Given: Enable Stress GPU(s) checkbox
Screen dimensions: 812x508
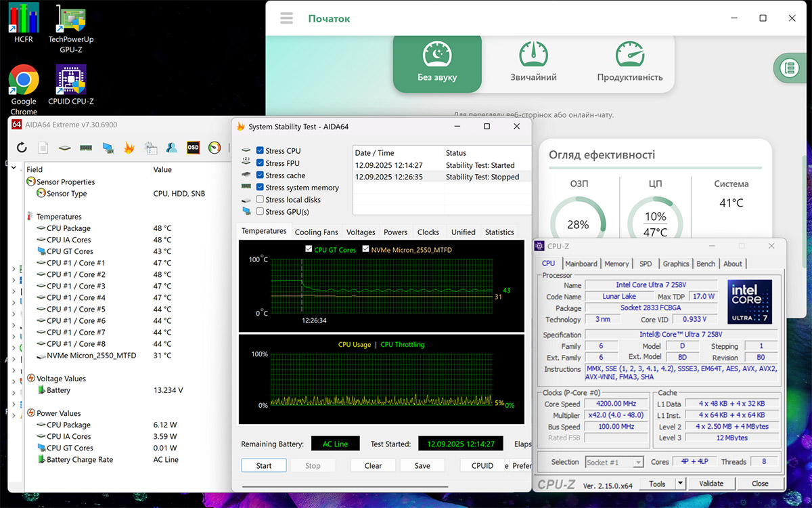Looking at the screenshot, I should click(261, 211).
